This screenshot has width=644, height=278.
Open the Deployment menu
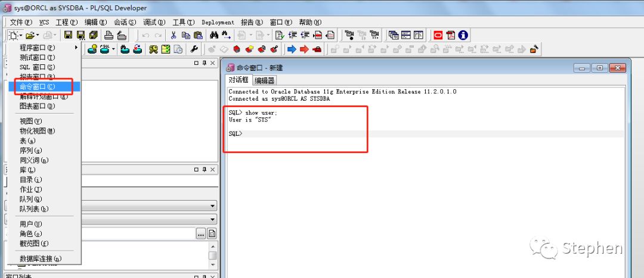[218, 22]
